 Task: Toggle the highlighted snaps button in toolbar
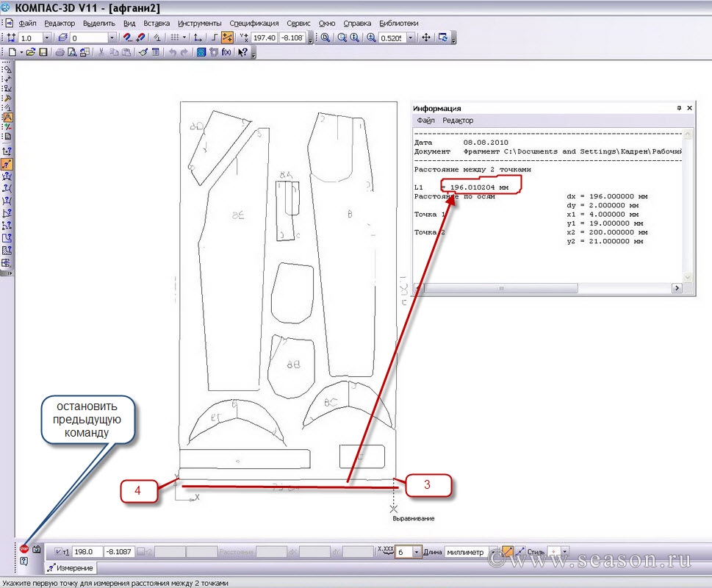pos(227,37)
